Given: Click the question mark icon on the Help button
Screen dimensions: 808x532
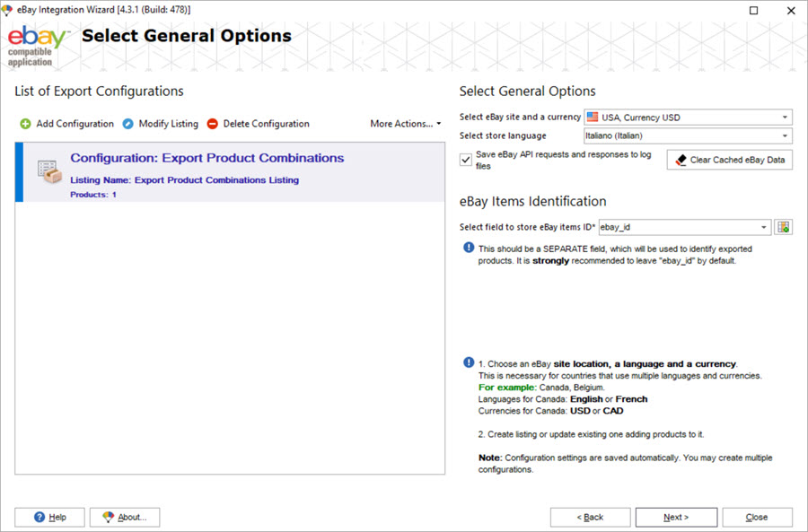Looking at the screenshot, I should click(40, 517).
